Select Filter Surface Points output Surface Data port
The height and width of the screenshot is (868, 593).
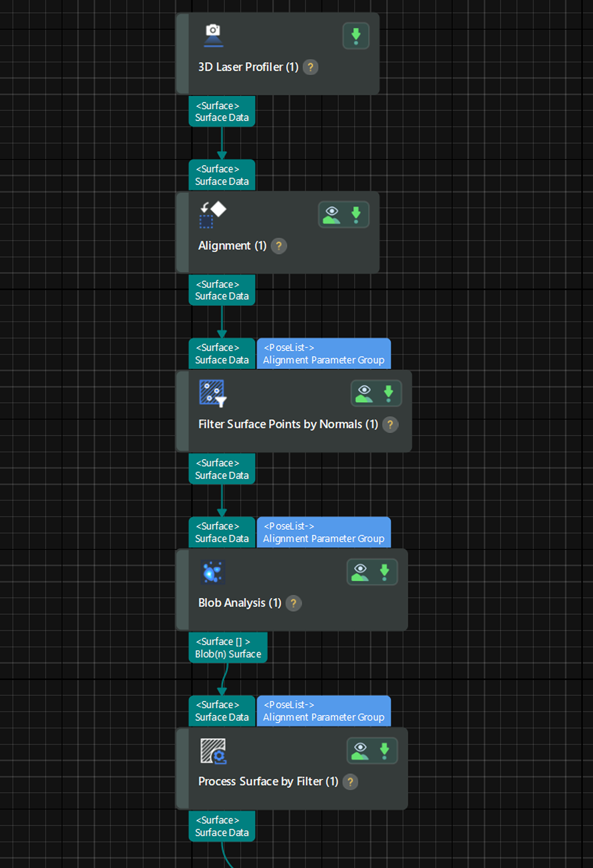(x=222, y=469)
